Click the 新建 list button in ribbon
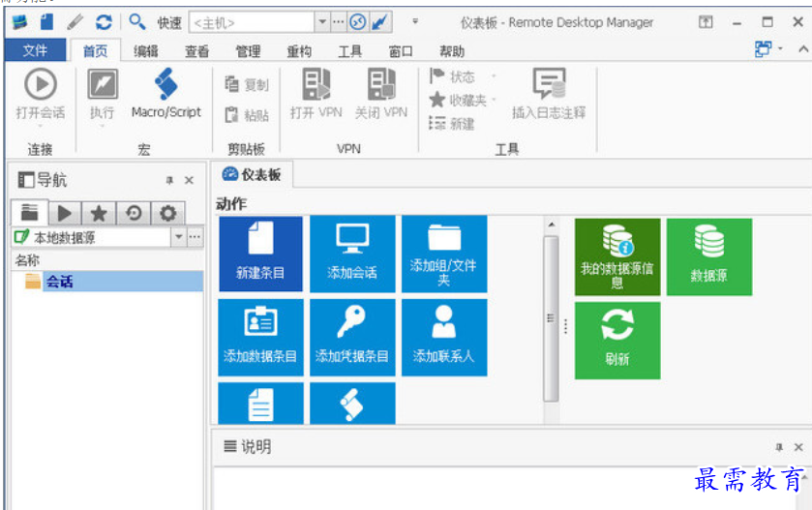The image size is (812, 510). coord(452,124)
